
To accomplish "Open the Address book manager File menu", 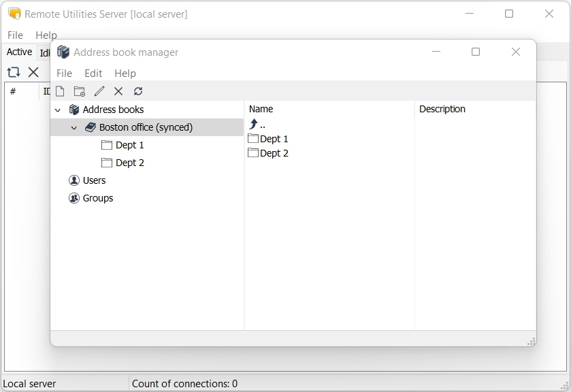I will (x=64, y=73).
